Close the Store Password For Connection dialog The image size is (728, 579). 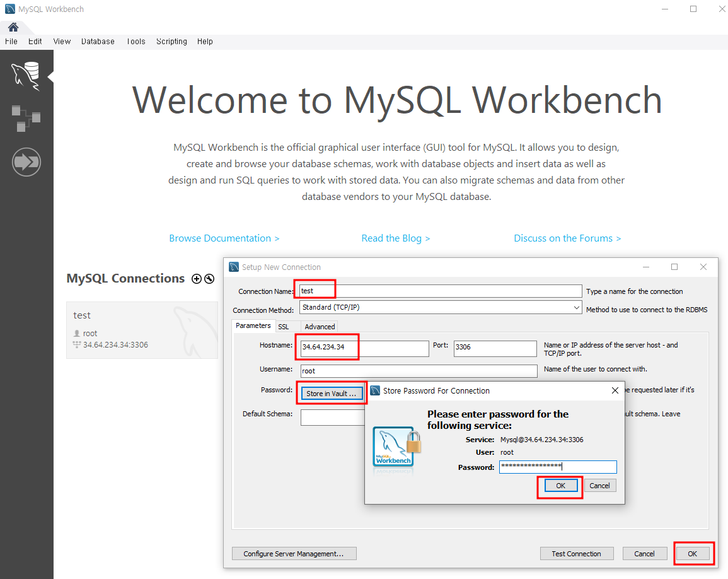tap(615, 390)
